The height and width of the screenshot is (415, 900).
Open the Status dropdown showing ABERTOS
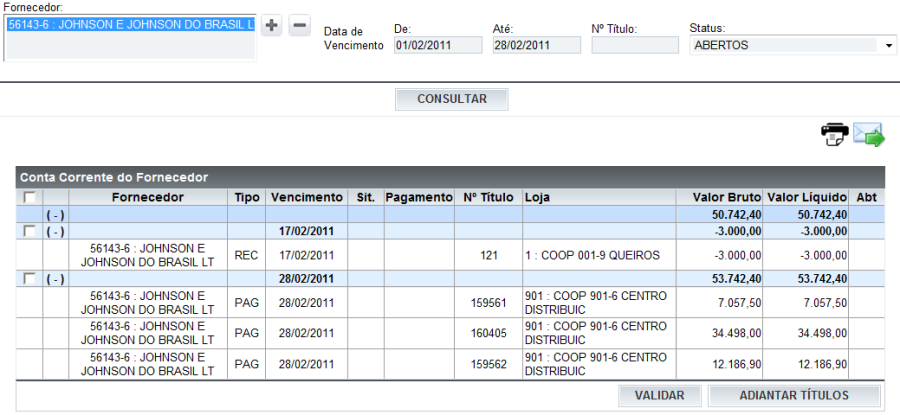coord(793,45)
